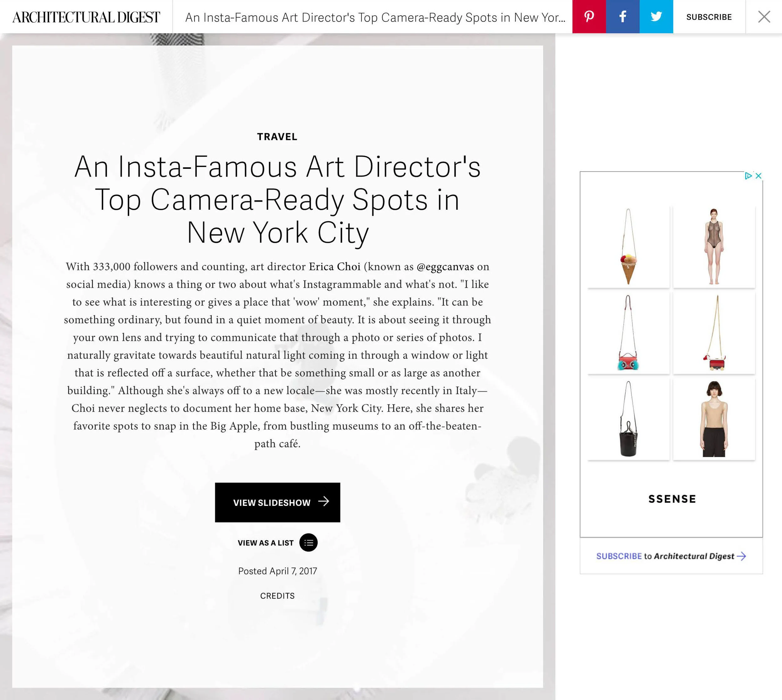782x700 pixels.
Task: View the sheer black bodysuit product
Action: coord(714,247)
